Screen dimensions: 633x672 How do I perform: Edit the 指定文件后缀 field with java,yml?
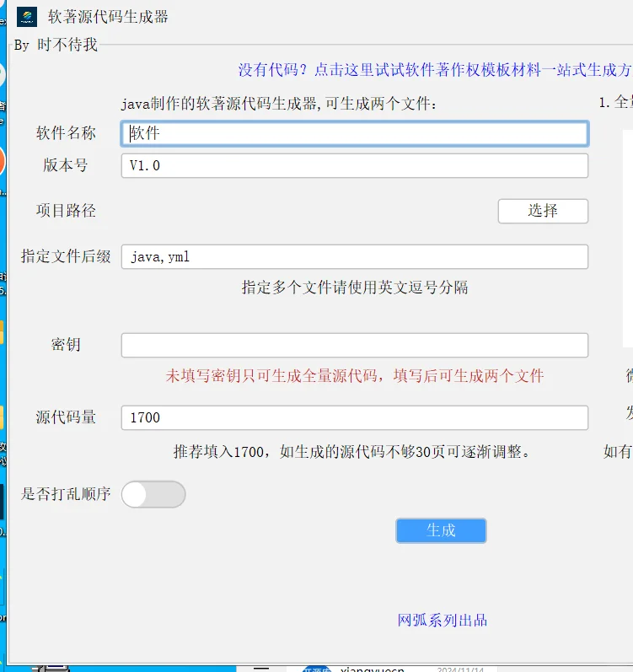pos(355,256)
